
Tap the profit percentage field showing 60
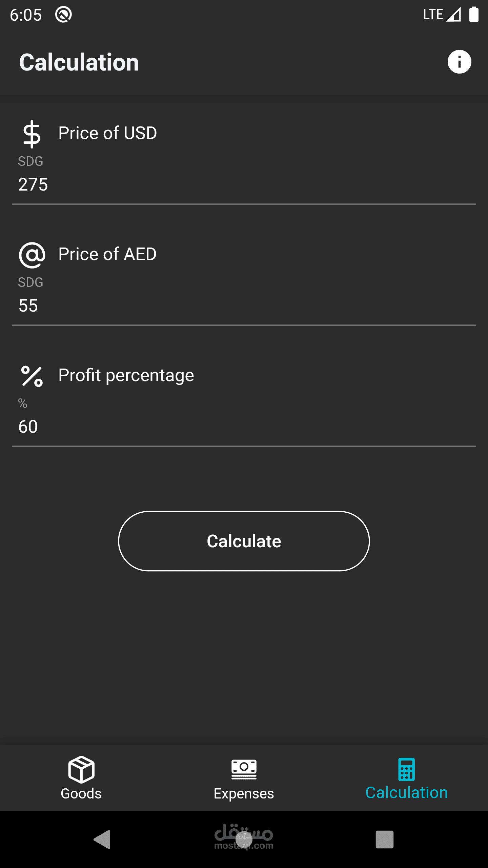click(244, 427)
